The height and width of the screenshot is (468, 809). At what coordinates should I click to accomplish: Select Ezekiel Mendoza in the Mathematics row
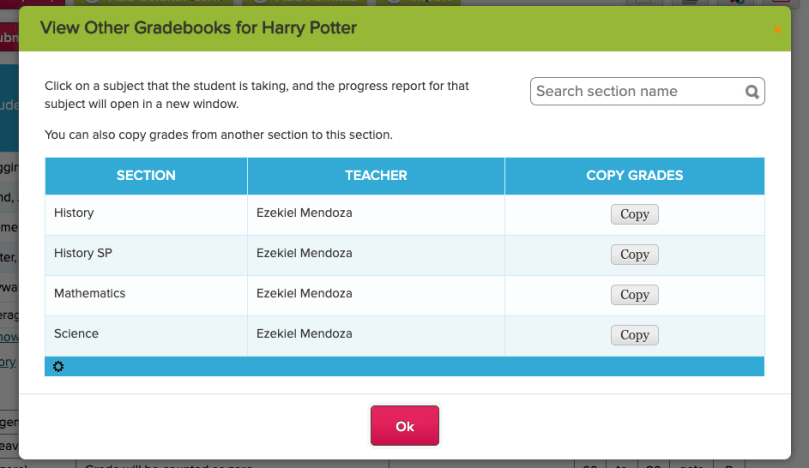coord(304,293)
